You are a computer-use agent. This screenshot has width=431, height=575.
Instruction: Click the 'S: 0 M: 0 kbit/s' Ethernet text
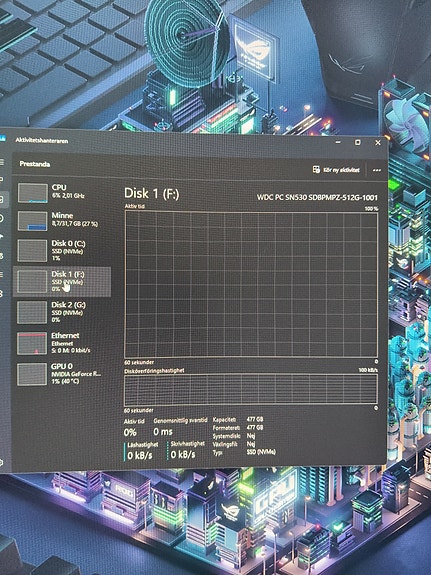click(70, 351)
